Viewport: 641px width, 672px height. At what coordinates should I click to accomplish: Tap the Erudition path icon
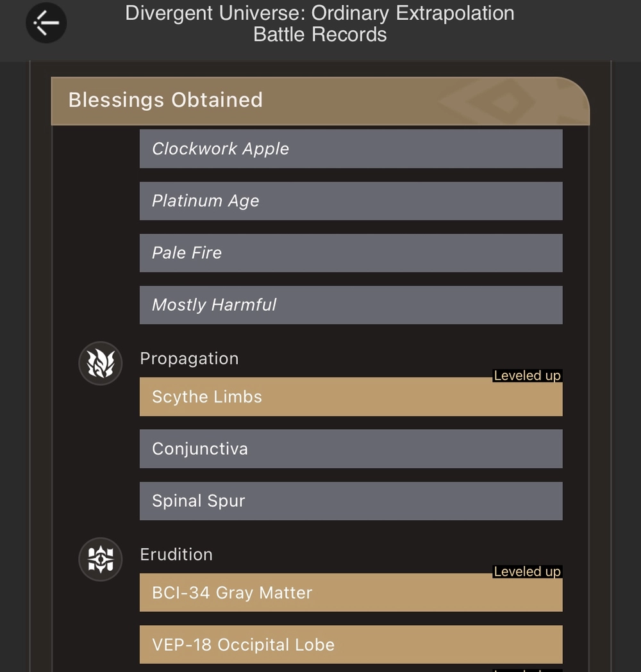coord(100,559)
